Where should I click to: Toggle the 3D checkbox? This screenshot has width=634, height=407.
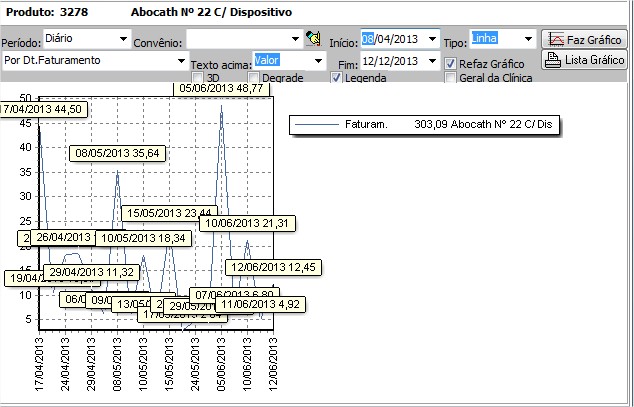point(198,78)
